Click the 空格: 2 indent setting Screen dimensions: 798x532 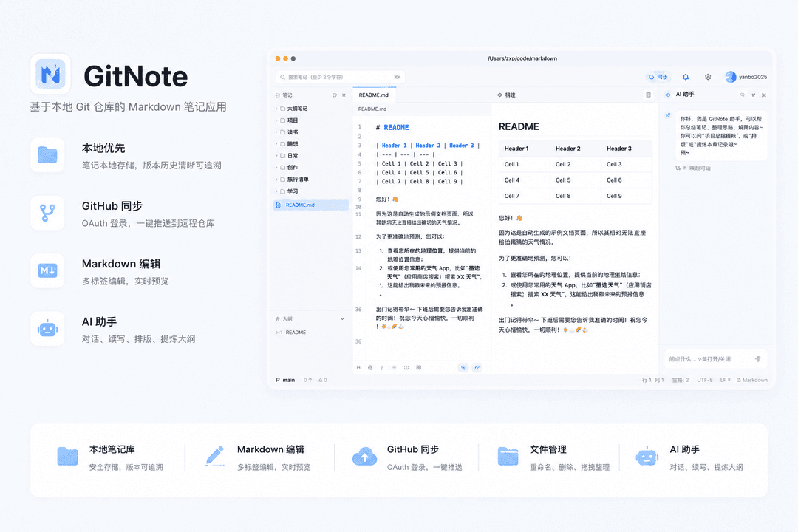(x=681, y=380)
